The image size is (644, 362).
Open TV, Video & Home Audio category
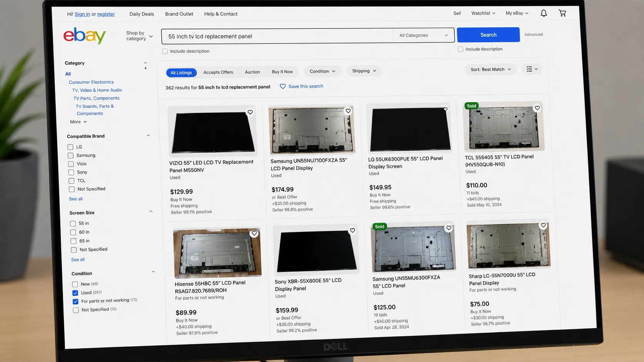pyautogui.click(x=97, y=90)
